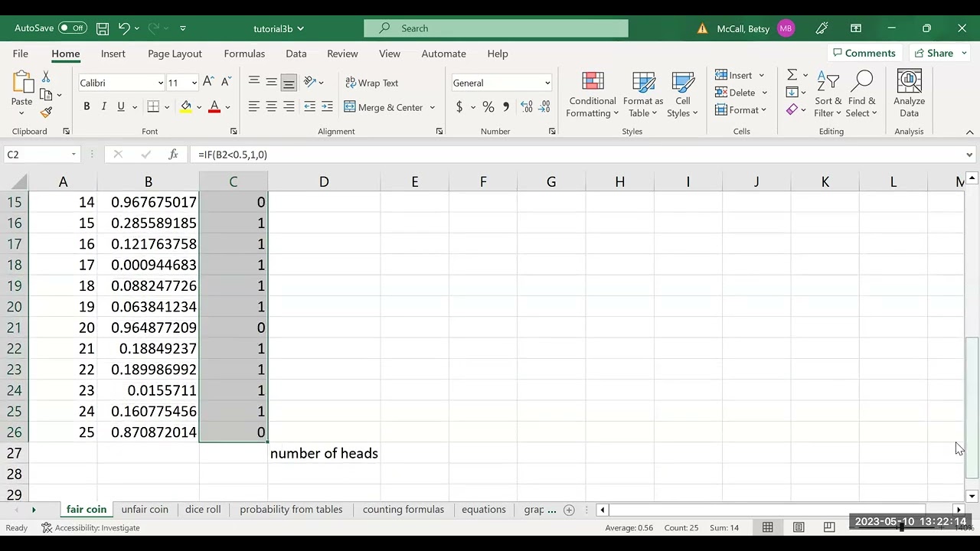Screen dimensions: 980x551
Task: Open the Calibri font name dropdown
Action: [160, 83]
